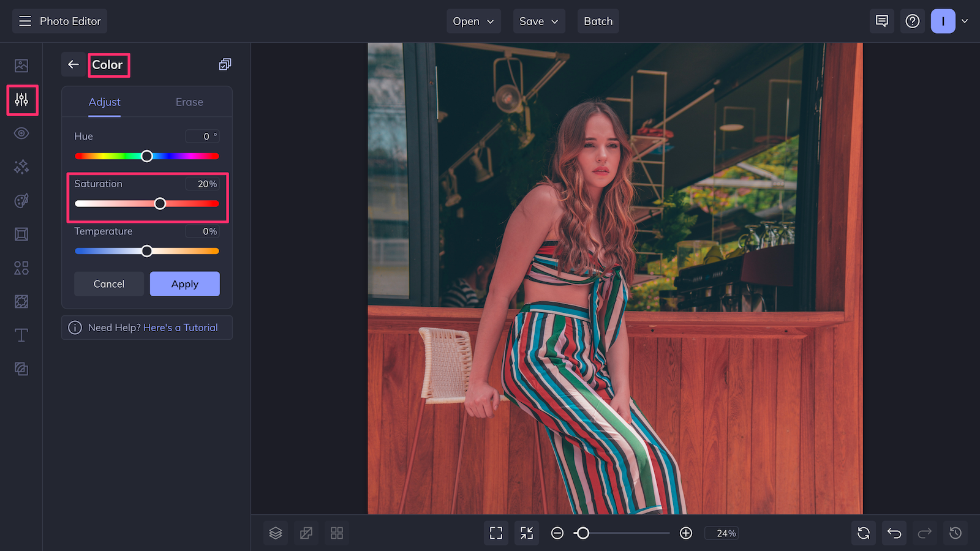980x551 pixels.
Task: Select the Adjust sliders tool in the sidebar
Action: pos(21,100)
